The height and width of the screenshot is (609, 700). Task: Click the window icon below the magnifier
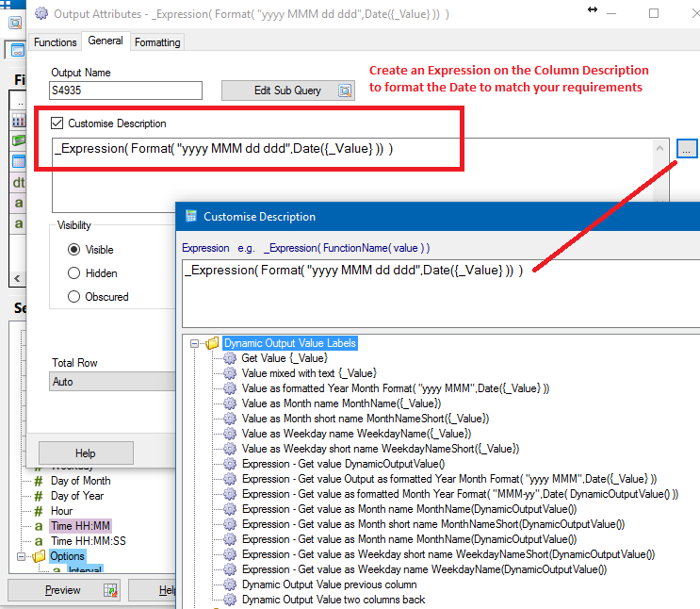[x=17, y=50]
